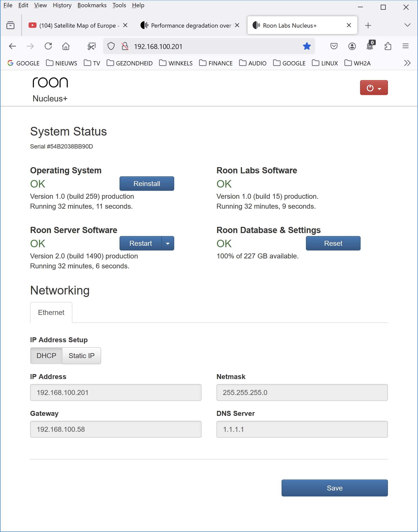418x532 pixels.
Task: Go back with the browser back arrow
Action: tap(12, 46)
